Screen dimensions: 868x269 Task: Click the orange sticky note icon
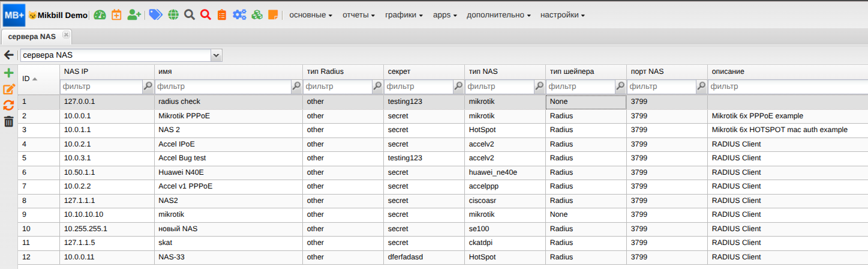click(x=273, y=15)
